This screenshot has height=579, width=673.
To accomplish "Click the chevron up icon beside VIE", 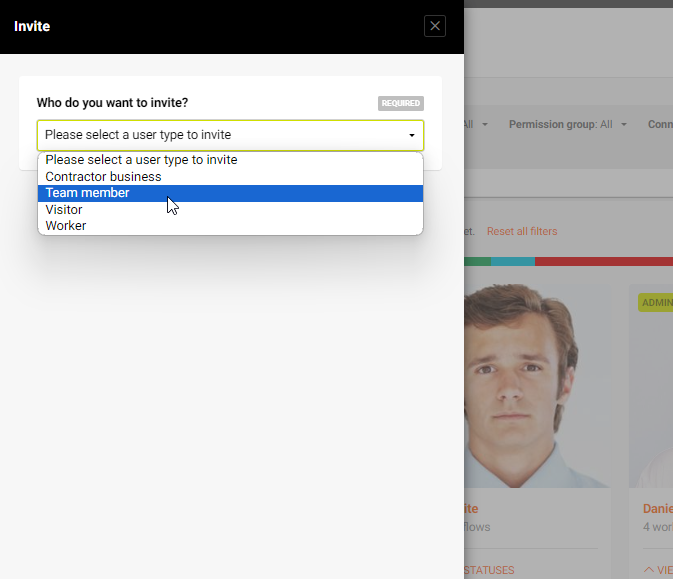I will coord(649,570).
